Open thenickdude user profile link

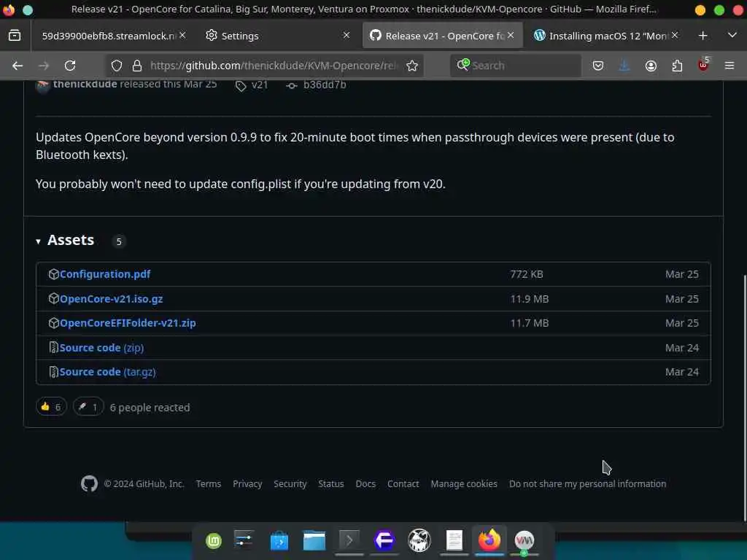(x=85, y=85)
